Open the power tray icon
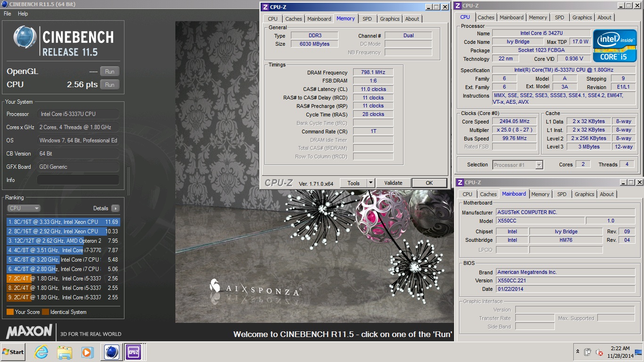 point(588,352)
